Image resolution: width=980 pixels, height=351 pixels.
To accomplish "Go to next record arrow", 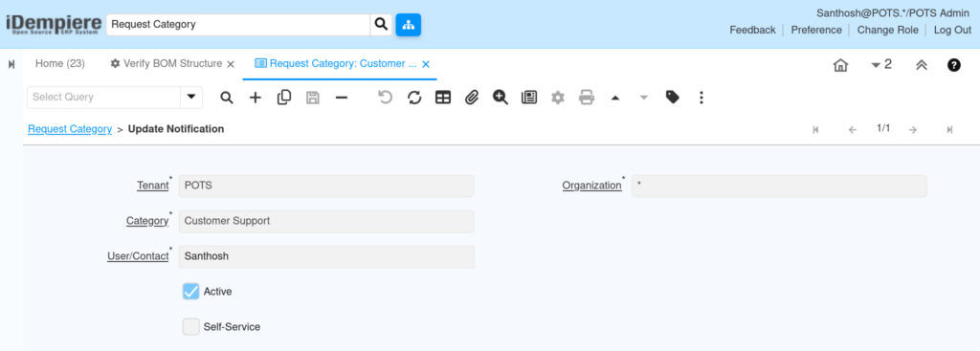I will point(912,130).
